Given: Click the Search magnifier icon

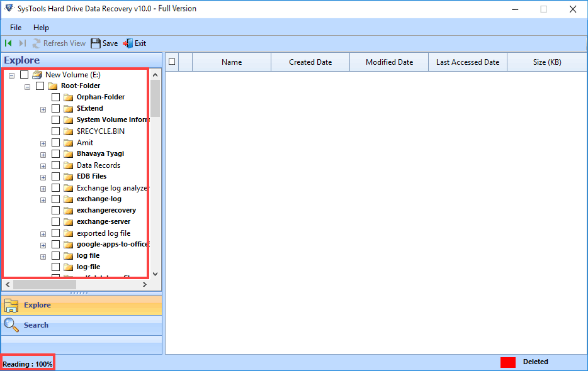Looking at the screenshot, I should tap(11, 325).
